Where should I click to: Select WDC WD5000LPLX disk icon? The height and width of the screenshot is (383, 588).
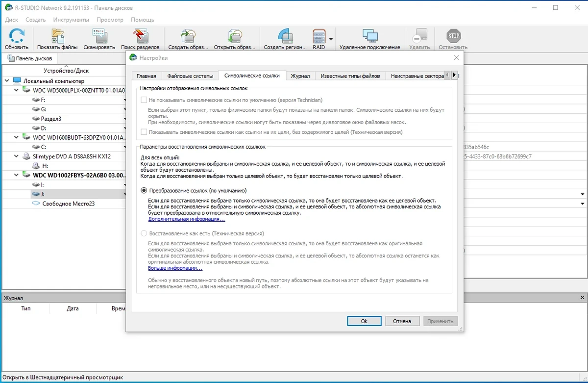[27, 90]
